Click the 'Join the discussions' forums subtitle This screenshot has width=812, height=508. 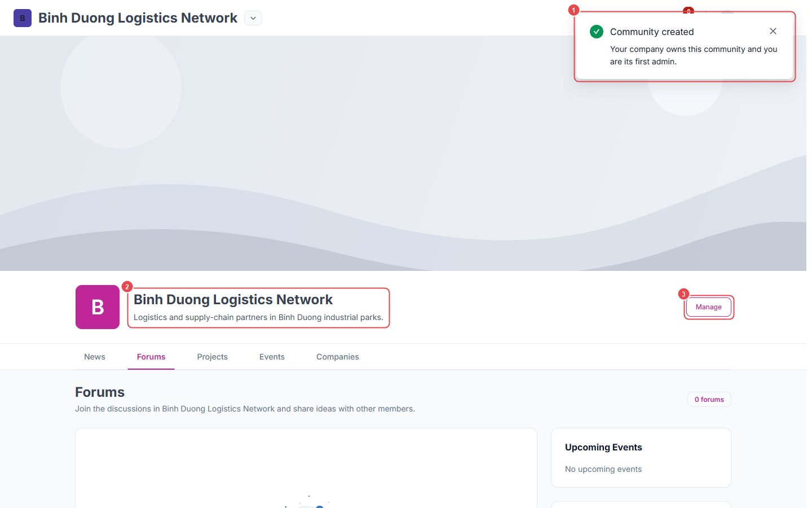coord(245,409)
